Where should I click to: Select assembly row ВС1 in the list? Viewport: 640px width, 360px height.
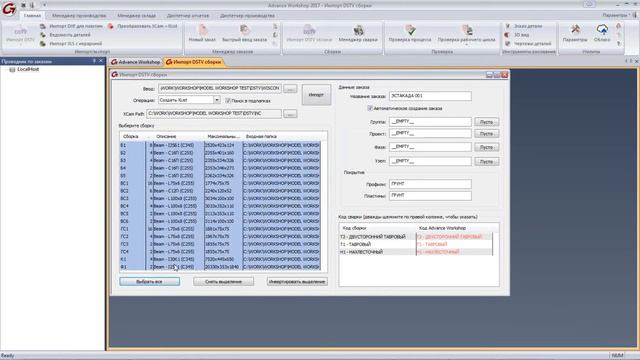pos(220,183)
